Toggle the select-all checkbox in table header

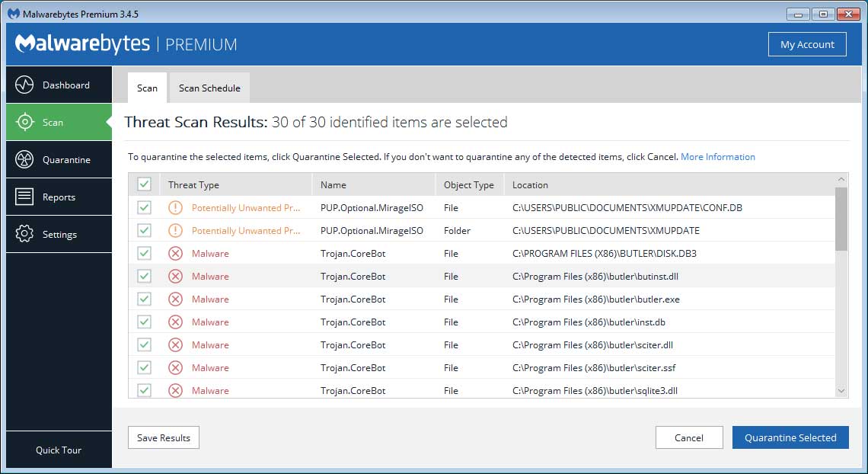(144, 184)
